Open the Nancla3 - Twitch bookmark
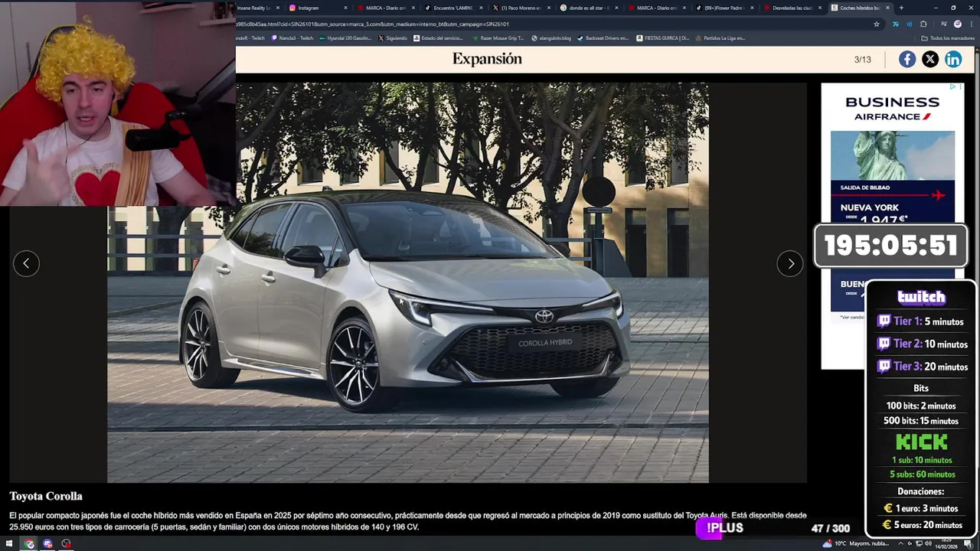Screen dimensions: 980x551 (292, 37)
